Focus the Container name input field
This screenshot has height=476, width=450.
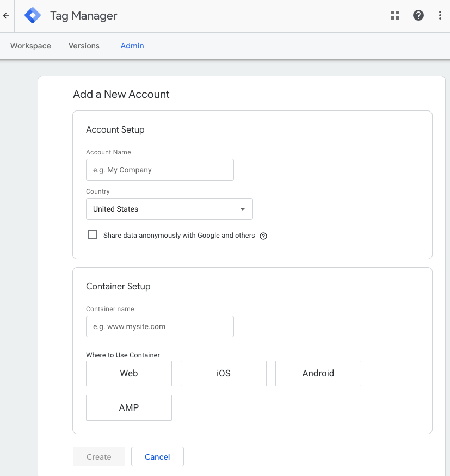click(160, 326)
